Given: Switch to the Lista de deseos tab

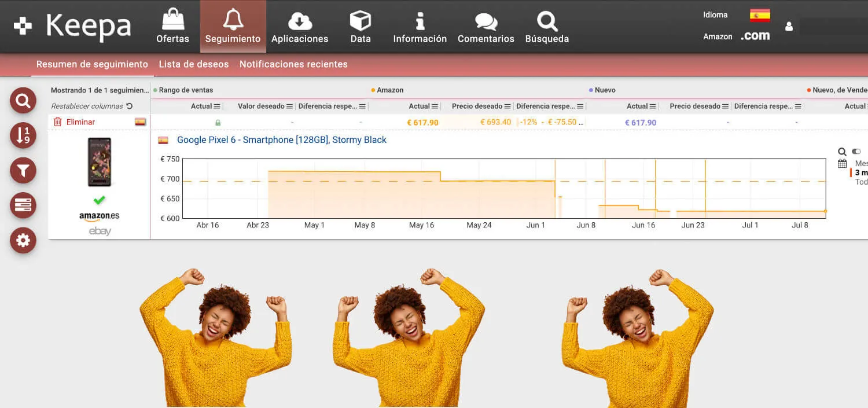Looking at the screenshot, I should [x=193, y=64].
